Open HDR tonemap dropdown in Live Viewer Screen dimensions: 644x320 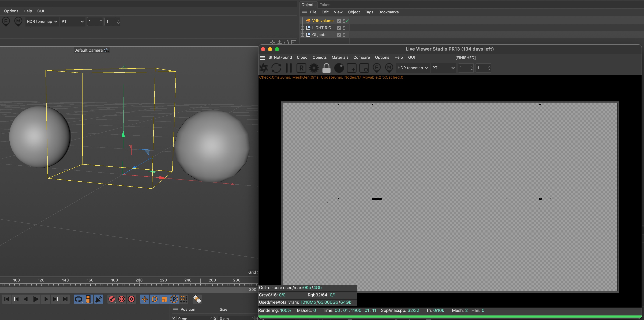click(413, 68)
